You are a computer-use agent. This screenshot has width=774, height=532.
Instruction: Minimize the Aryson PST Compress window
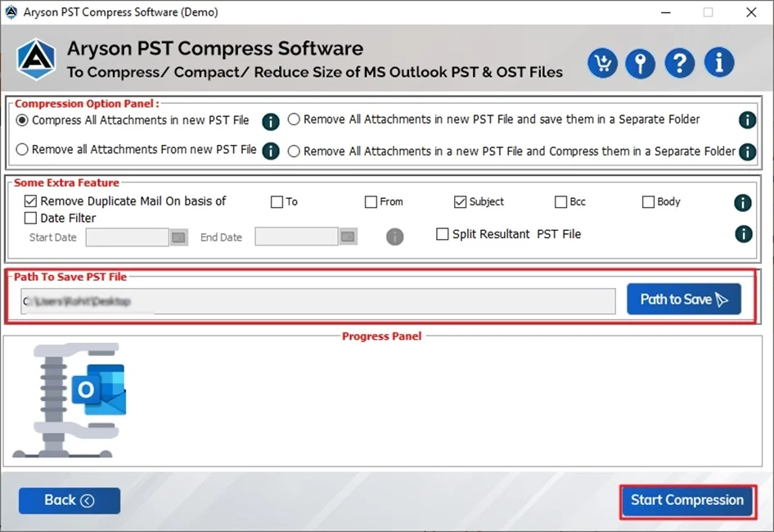pos(666,12)
